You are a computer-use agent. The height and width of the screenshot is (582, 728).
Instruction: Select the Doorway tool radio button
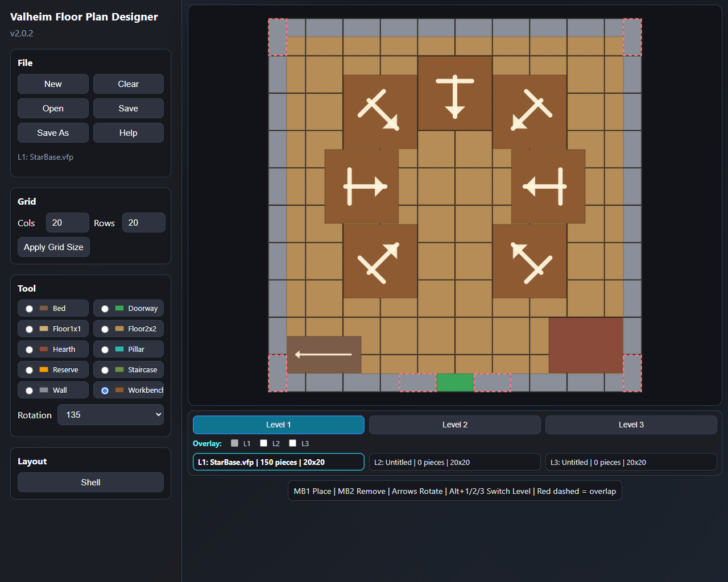click(x=105, y=309)
